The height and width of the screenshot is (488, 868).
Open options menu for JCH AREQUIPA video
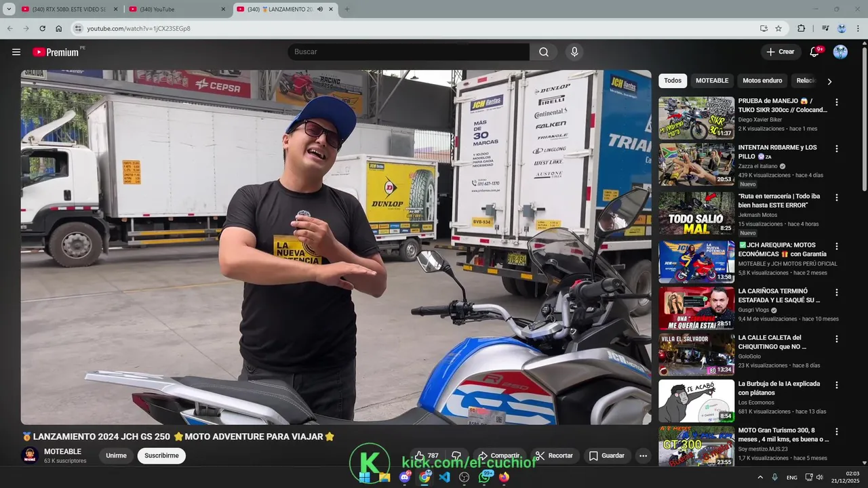pos(836,247)
